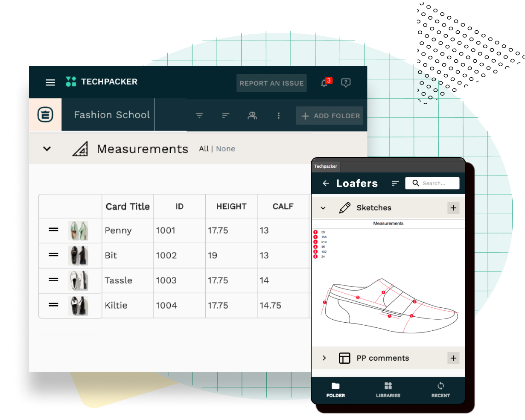
Task: Open the notifications bell with 3 alerts
Action: point(325,83)
